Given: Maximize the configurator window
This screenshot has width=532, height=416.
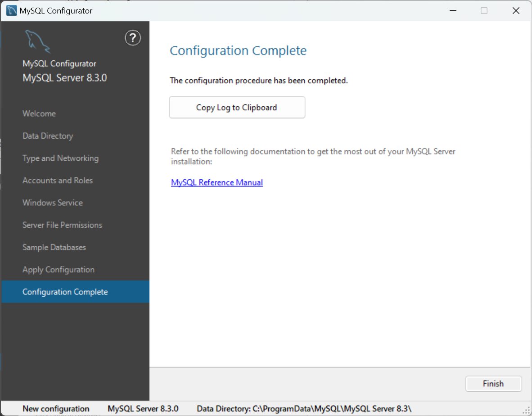Looking at the screenshot, I should [484, 10].
